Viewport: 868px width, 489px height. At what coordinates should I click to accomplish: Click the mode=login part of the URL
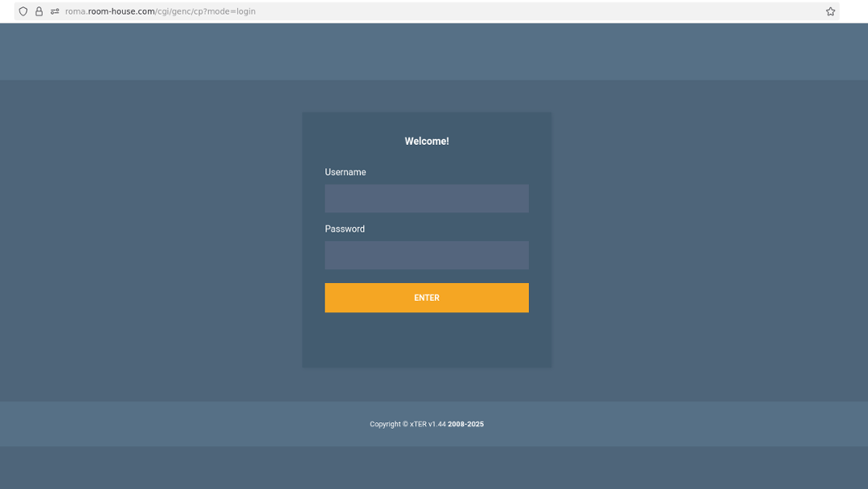pyautogui.click(x=231, y=11)
